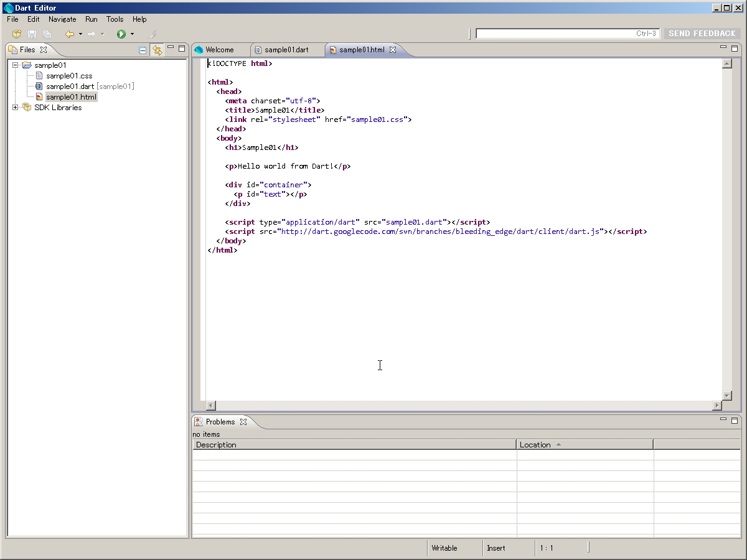The image size is (747, 560).
Task: Click the editor horizontal scroll right arrow
Action: pos(717,406)
